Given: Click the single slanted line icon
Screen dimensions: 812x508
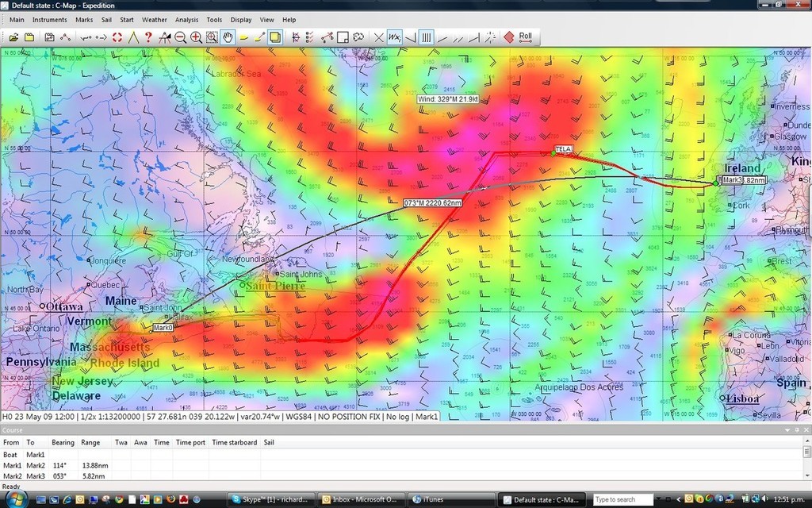Looking at the screenshot, I should click(442, 38).
